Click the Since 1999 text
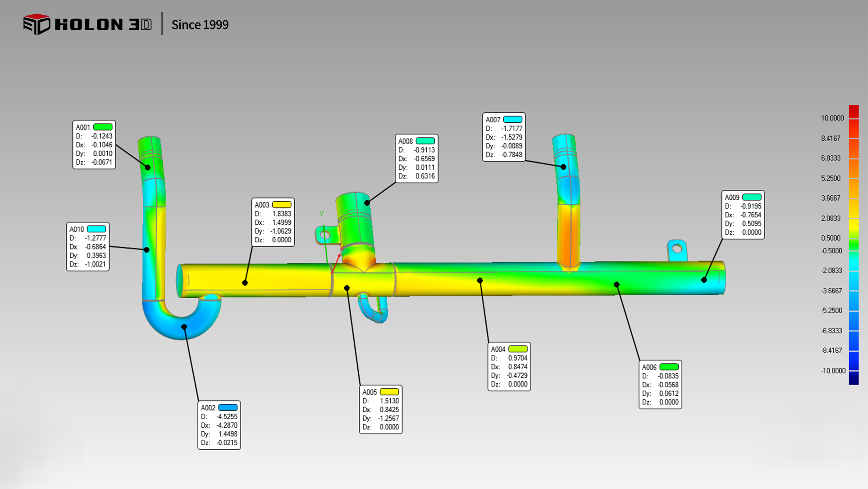Image resolution: width=868 pixels, height=489 pixels. pos(200,25)
